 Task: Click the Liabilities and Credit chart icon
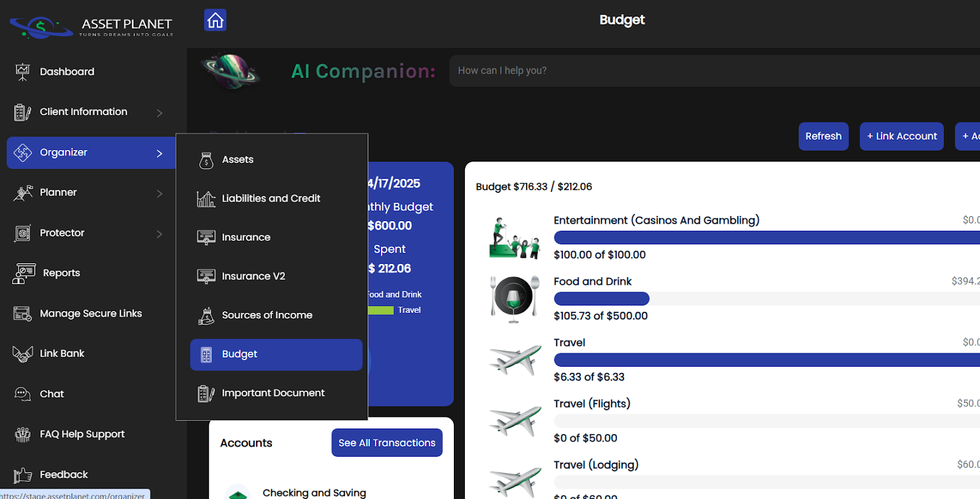pyautogui.click(x=206, y=199)
